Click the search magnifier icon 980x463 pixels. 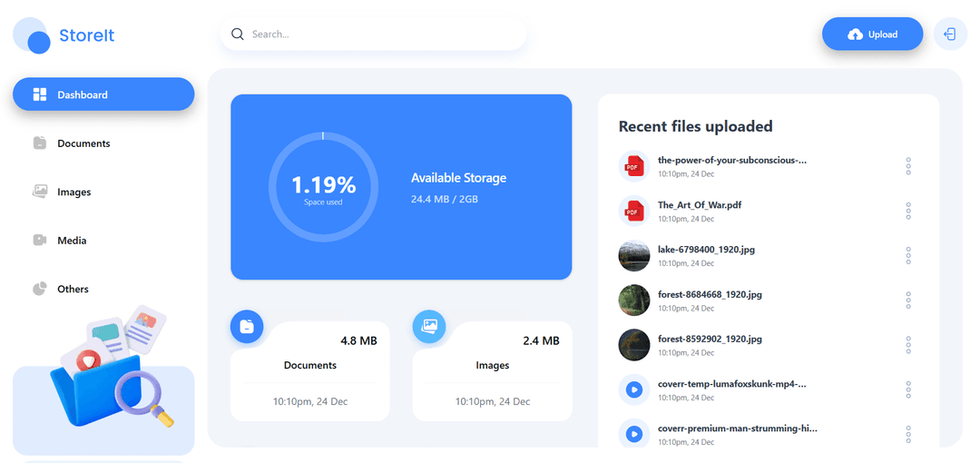coord(238,34)
